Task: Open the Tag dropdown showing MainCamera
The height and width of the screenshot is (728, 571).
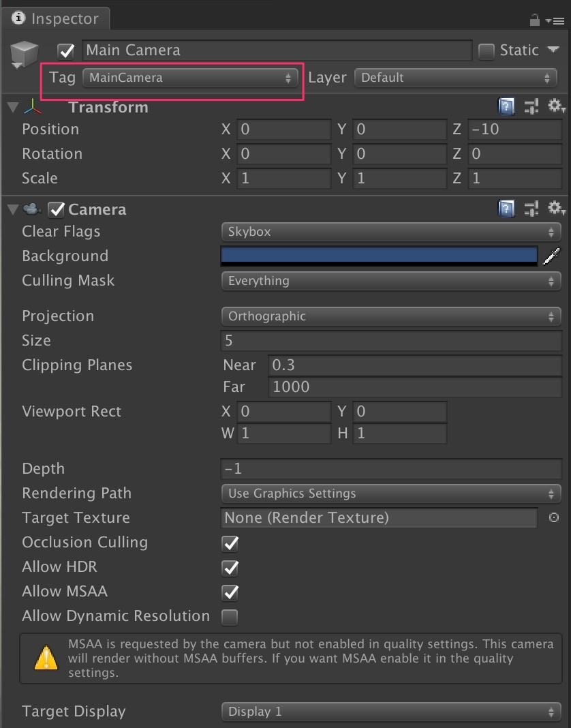Action: click(190, 78)
